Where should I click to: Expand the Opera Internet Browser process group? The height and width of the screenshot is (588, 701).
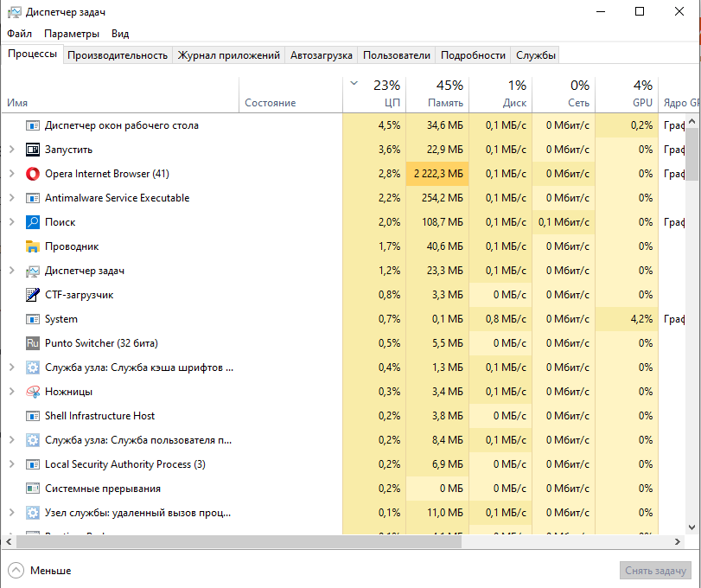12,173
